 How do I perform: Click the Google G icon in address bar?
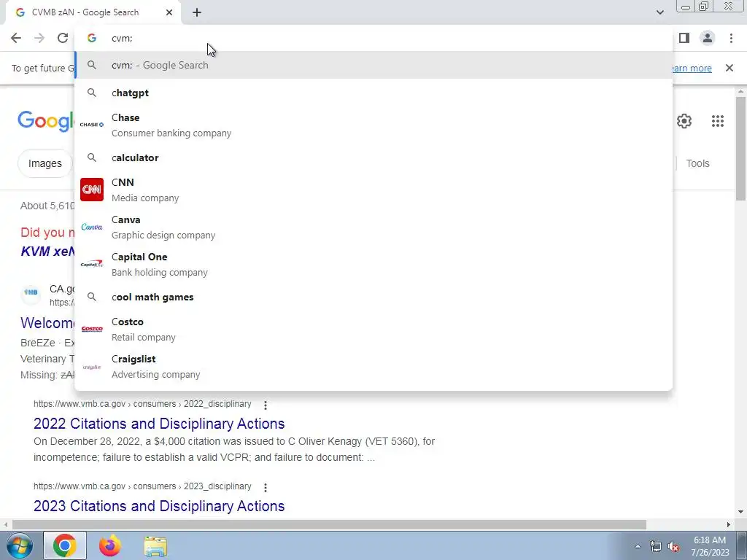coord(92,38)
